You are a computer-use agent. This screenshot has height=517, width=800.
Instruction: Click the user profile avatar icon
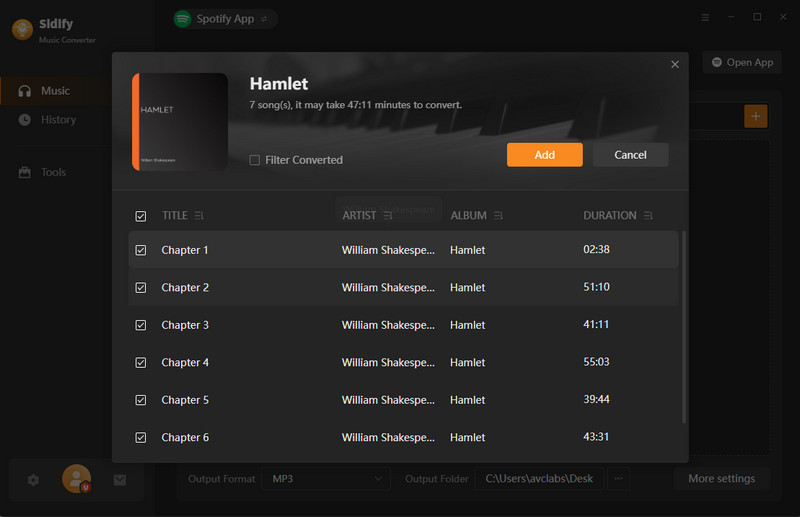tap(77, 479)
